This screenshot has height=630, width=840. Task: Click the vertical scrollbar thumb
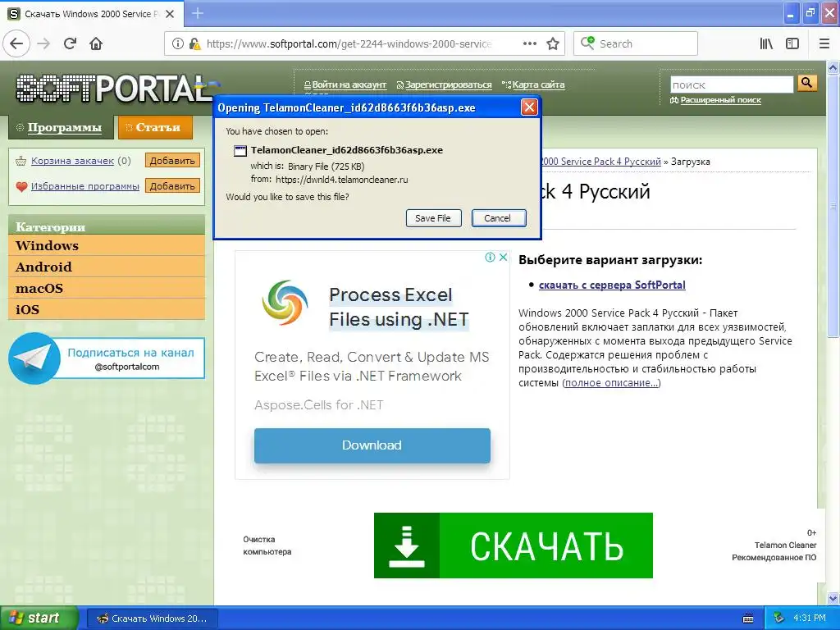pyautogui.click(x=833, y=206)
